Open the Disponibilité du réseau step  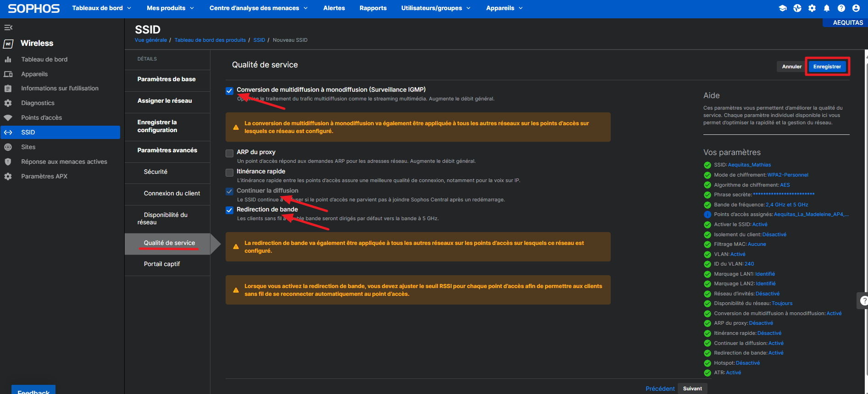tap(167, 219)
